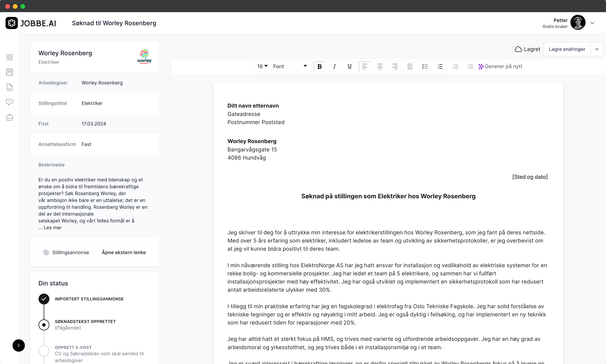The image size is (606, 364).
Task: Open the documents sidebar icon
Action: [x=9, y=87]
